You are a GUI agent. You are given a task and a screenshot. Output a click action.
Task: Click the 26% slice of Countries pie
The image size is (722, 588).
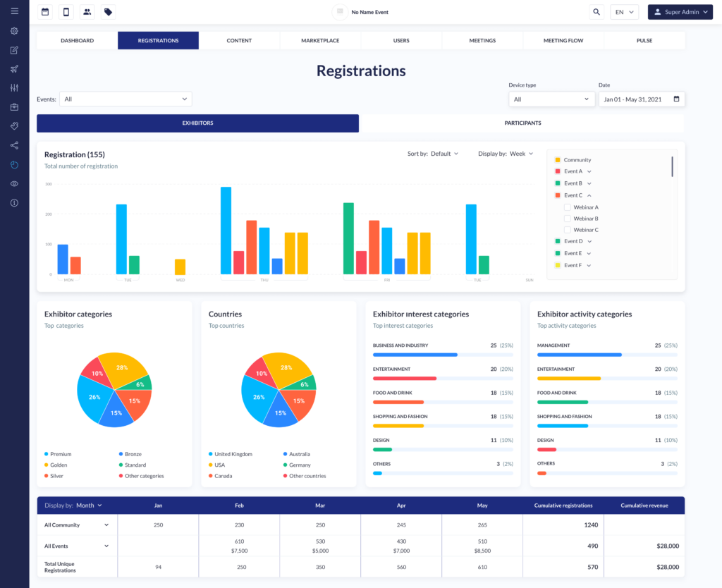258,397
